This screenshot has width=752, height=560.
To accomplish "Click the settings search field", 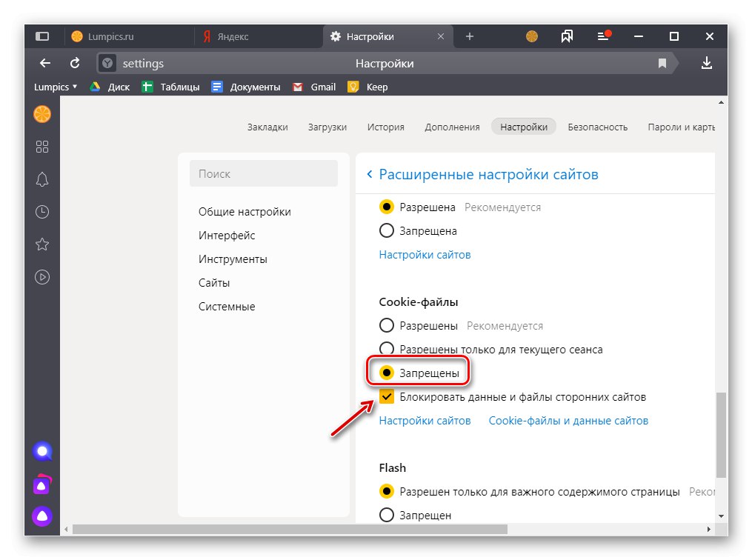I will coord(263,173).
